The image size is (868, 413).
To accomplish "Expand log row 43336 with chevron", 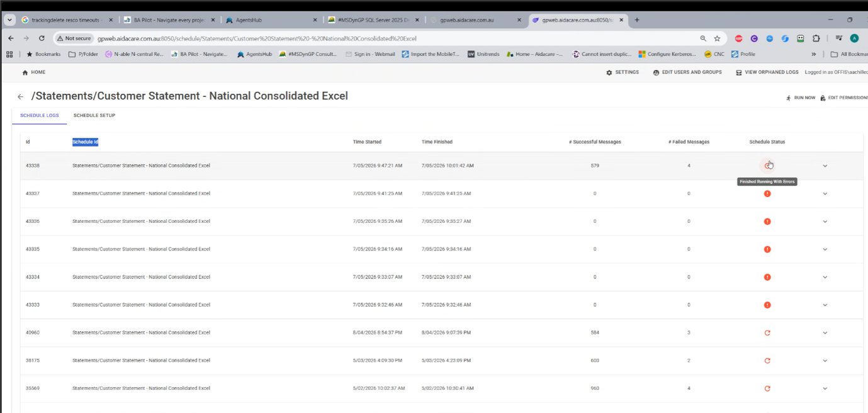I will pos(825,221).
